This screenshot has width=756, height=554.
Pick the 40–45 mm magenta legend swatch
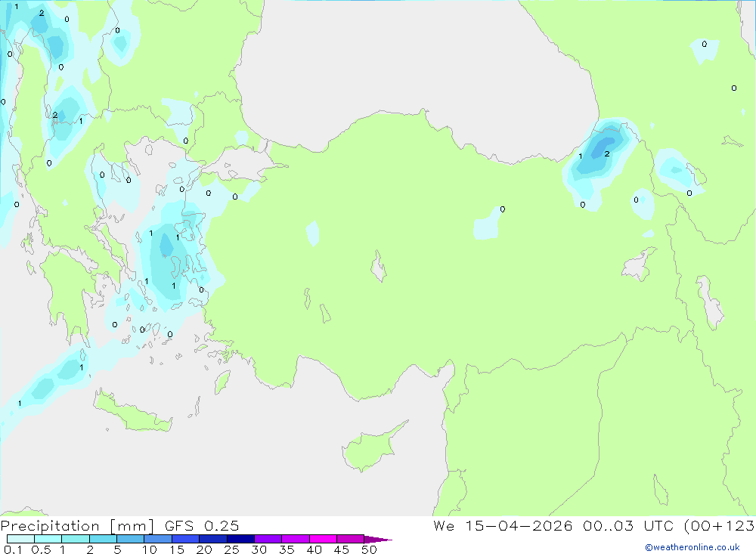click(323, 539)
